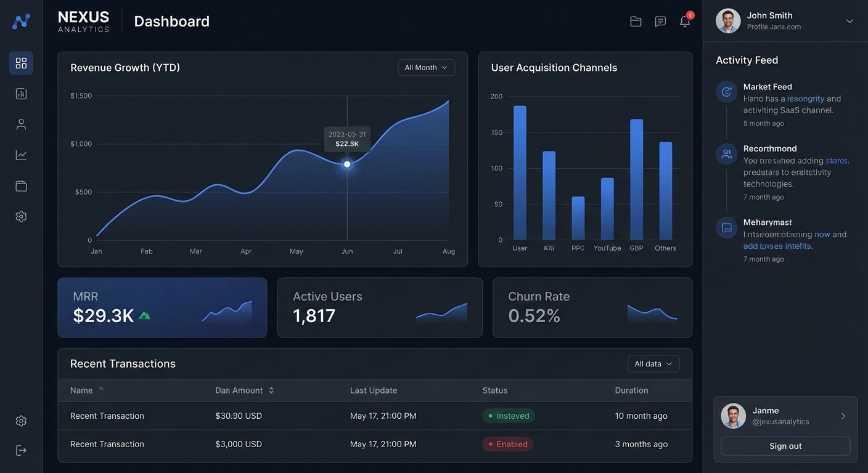
Task: Expand John Smith's profile menu chevron
Action: click(x=849, y=20)
